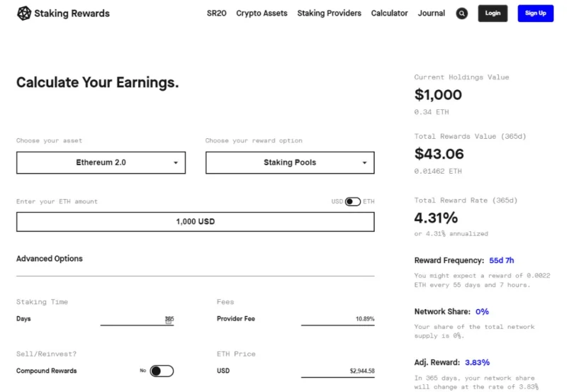Click the Days staking time field
Viewport: 567px width, 392px height.
(137, 319)
